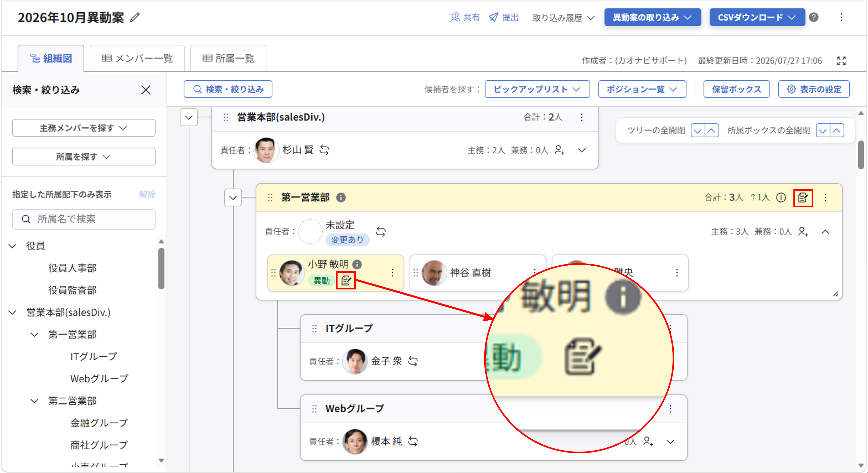Click info icon next to 小野 敏明

[x=357, y=265]
